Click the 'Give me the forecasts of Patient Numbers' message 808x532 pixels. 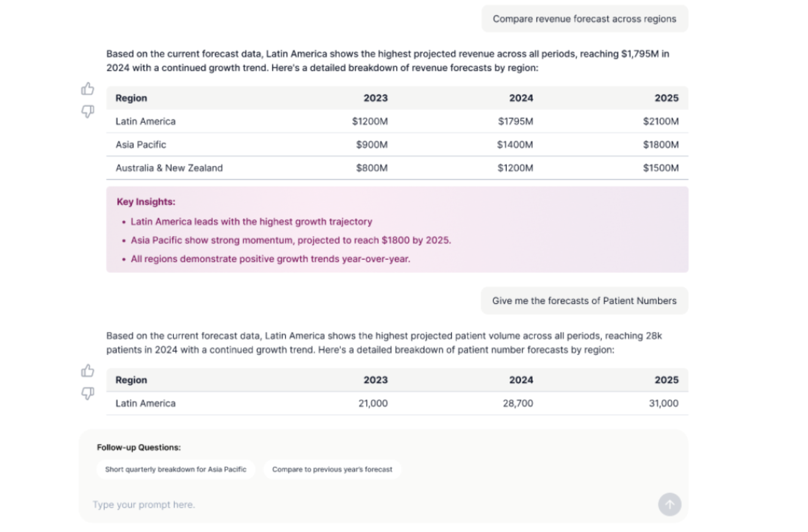tap(584, 301)
